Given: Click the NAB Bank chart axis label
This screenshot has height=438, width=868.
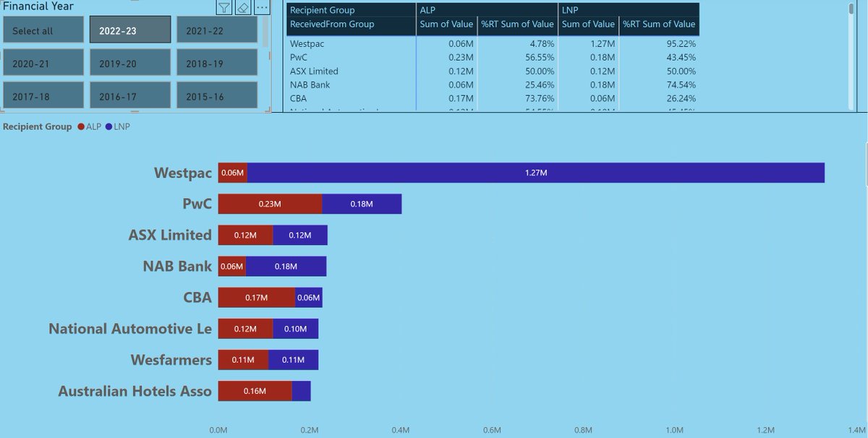Looking at the screenshot, I should [x=178, y=266].
